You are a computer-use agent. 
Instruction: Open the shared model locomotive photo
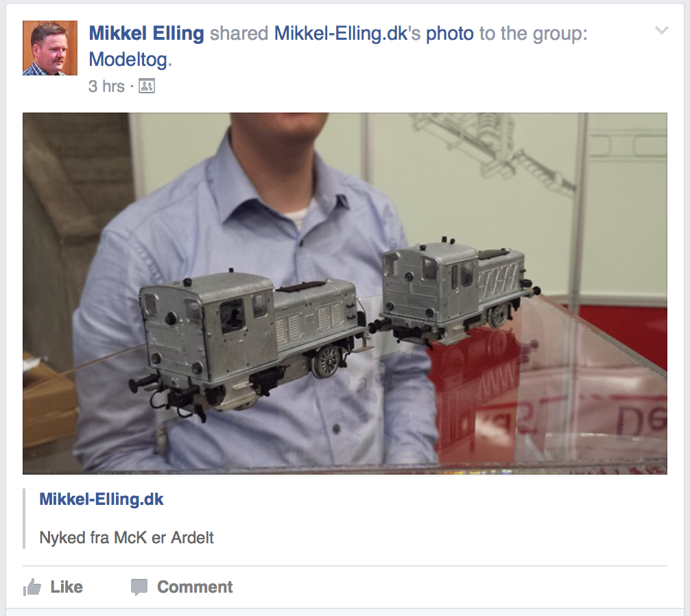coord(345,294)
